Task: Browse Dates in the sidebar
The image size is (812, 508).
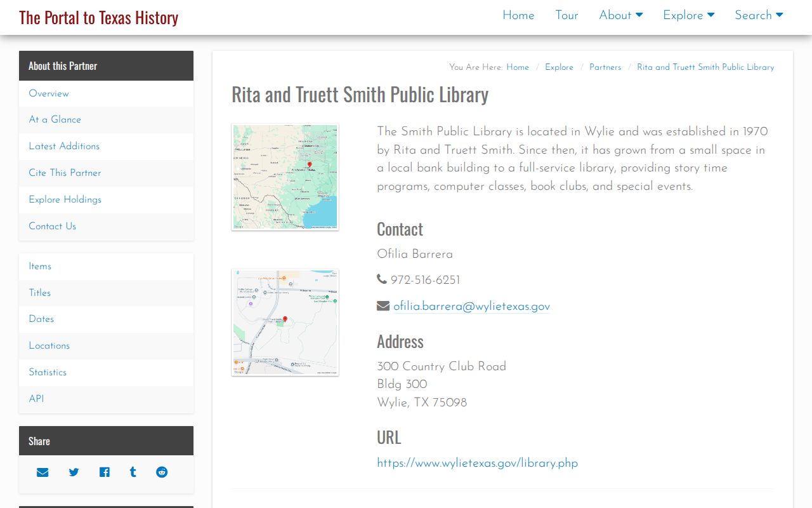Action: pos(106,319)
